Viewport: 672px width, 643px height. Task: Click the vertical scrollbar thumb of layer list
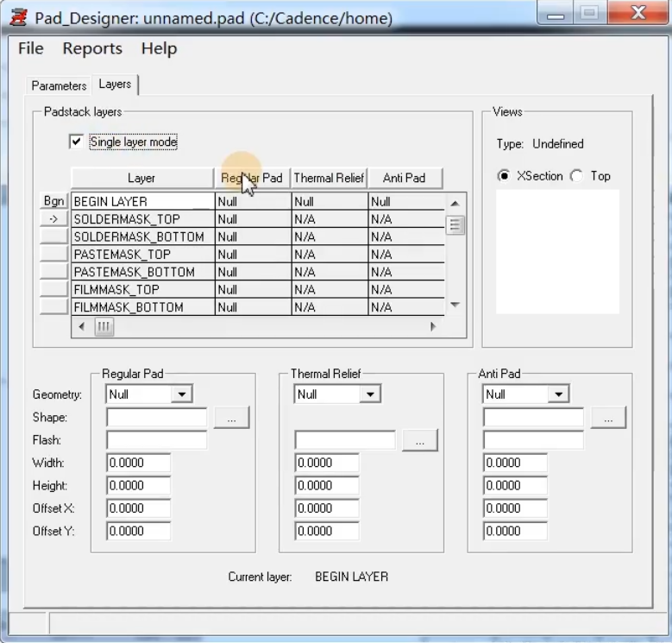tap(455, 225)
